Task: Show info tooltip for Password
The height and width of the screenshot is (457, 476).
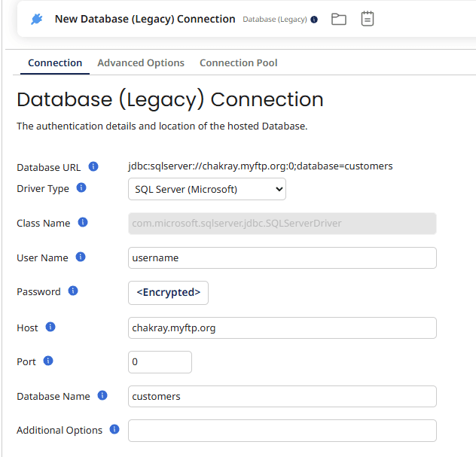Action: click(73, 291)
